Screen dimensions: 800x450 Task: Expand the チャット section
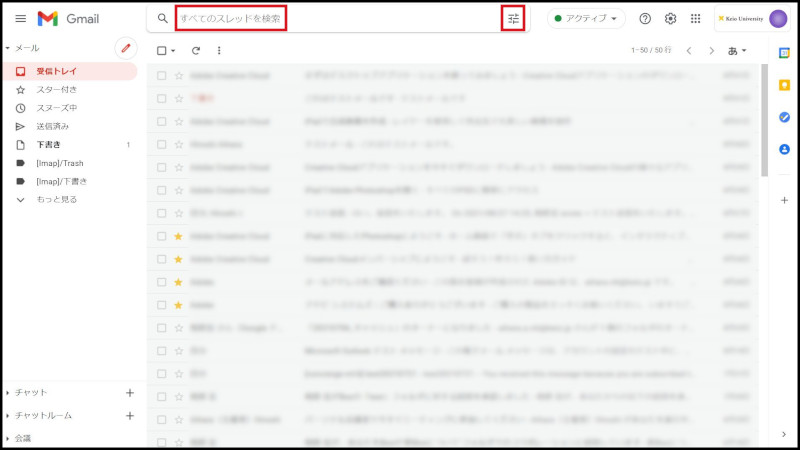30,393
